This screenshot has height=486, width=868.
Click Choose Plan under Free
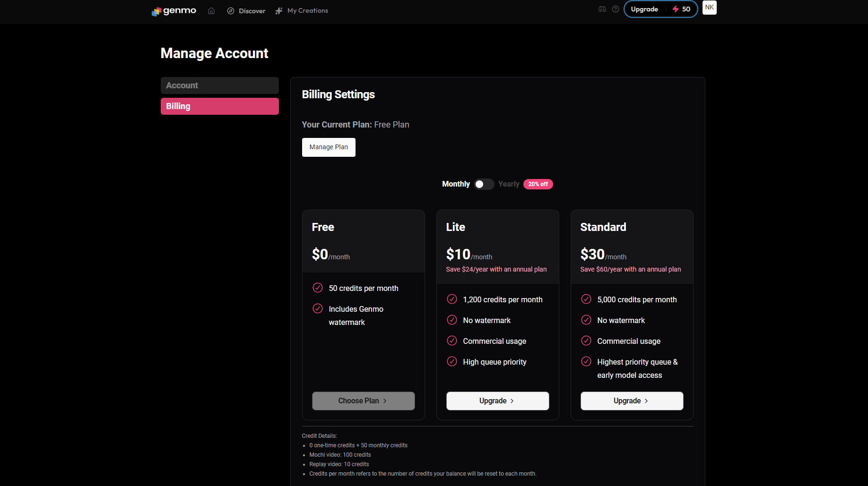[x=363, y=401]
